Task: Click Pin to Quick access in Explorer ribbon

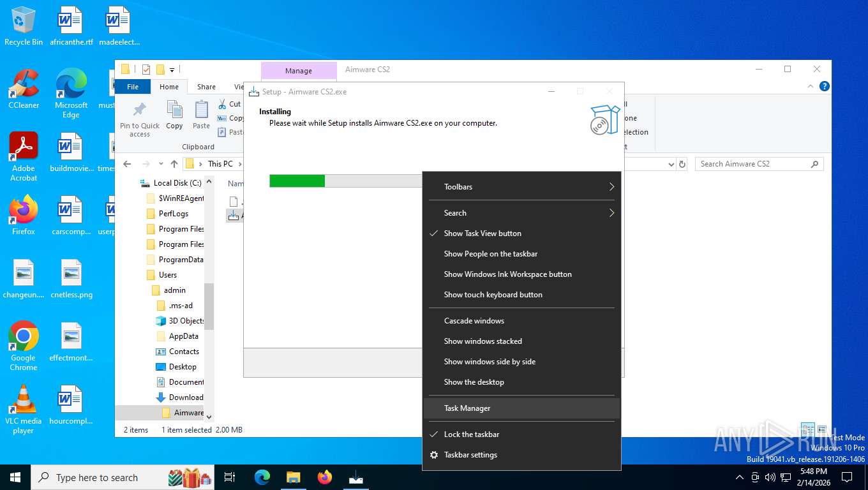Action: (140, 119)
